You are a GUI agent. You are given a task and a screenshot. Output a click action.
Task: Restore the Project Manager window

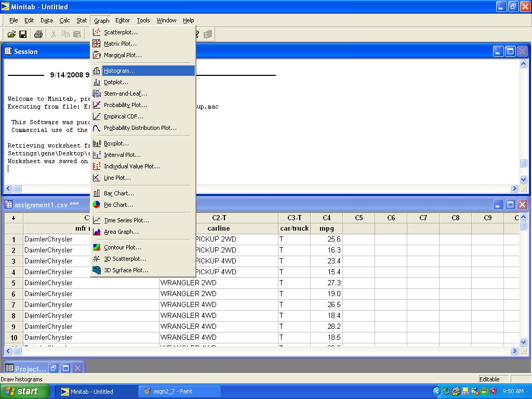(54, 368)
